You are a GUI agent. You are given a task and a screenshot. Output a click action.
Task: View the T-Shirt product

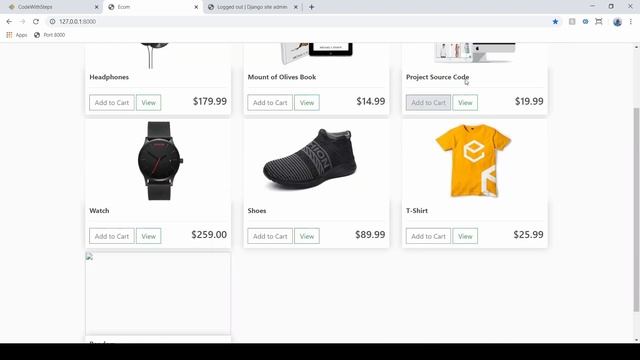[465, 236]
